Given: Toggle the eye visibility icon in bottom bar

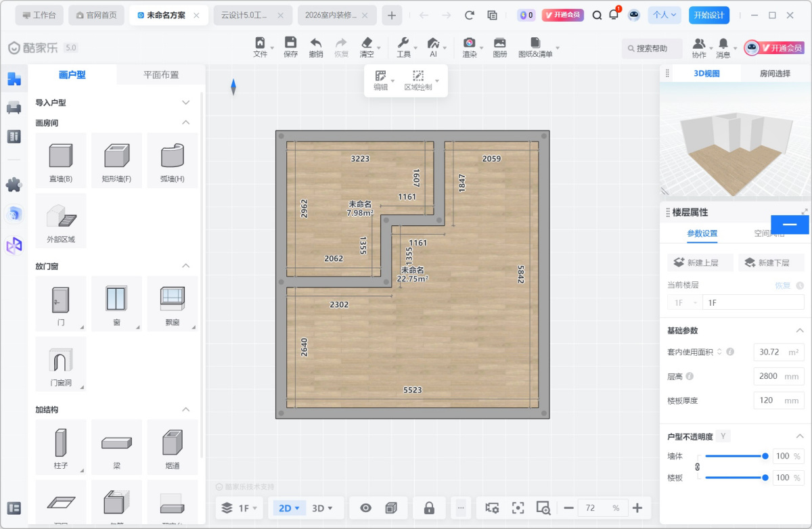Looking at the screenshot, I should click(366, 508).
